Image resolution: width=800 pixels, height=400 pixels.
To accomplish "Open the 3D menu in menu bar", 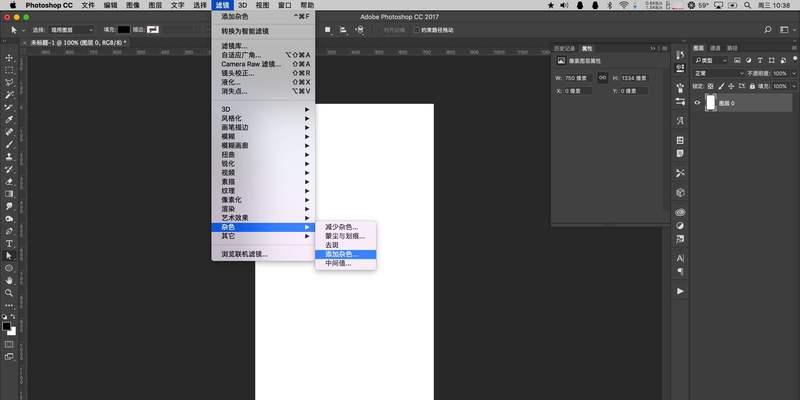I will point(242,5).
